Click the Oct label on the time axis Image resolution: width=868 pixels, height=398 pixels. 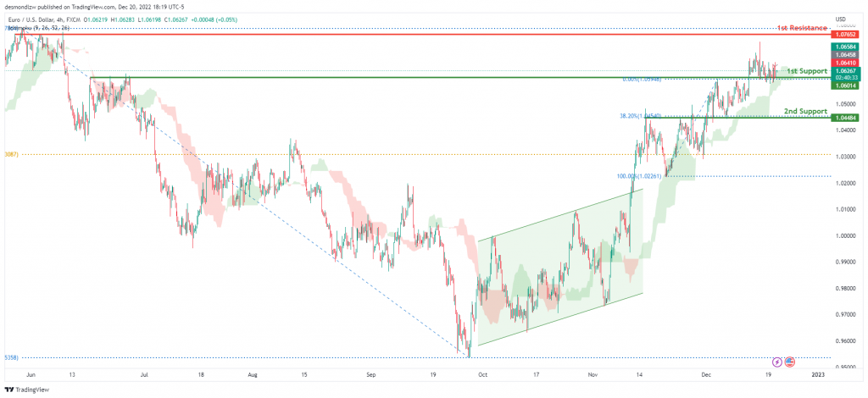point(481,374)
